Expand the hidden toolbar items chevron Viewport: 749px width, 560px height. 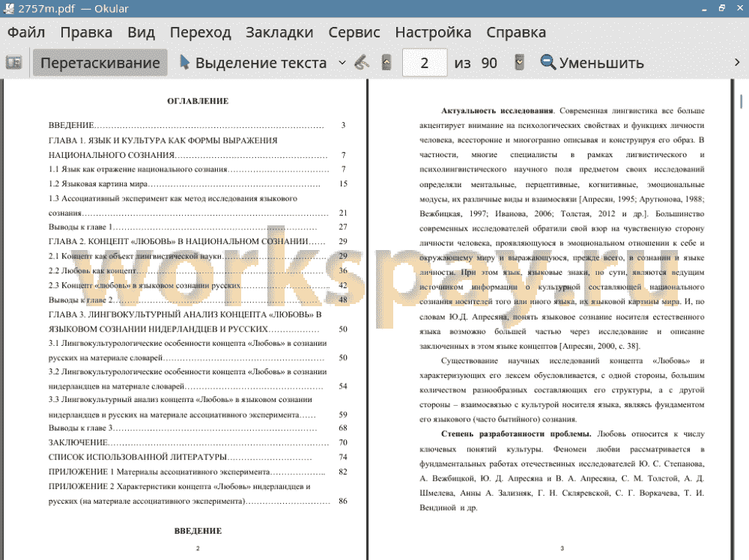pyautogui.click(x=737, y=63)
